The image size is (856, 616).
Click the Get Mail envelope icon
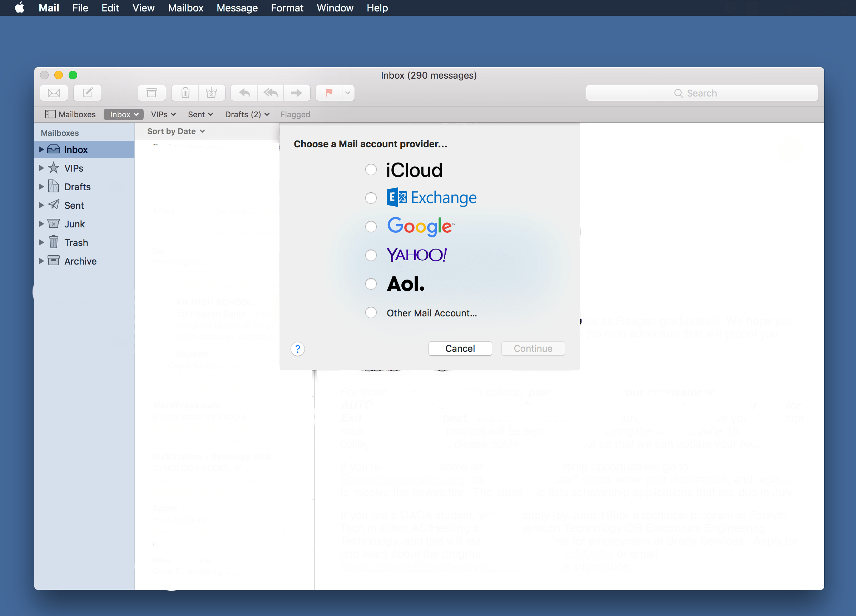click(54, 93)
